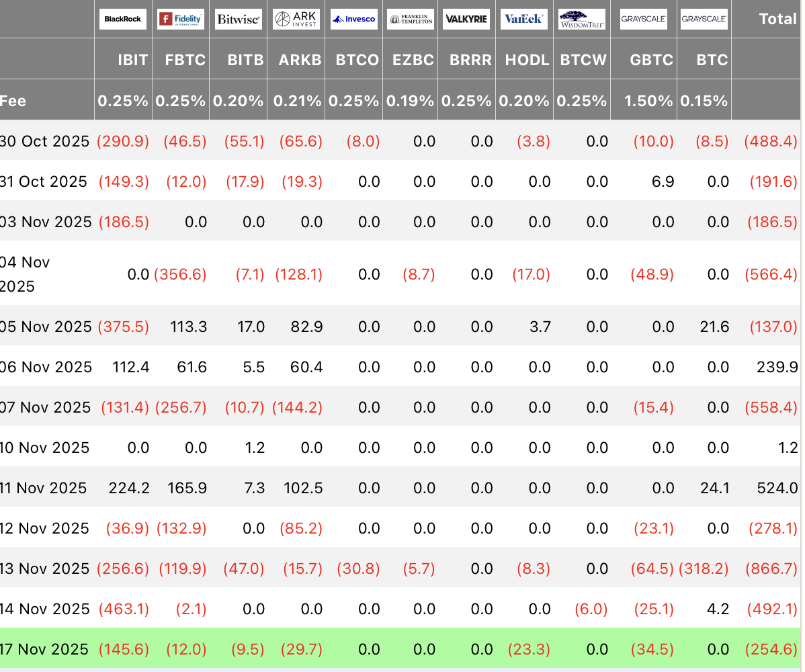Click the WisdomTree logo

pos(582,19)
